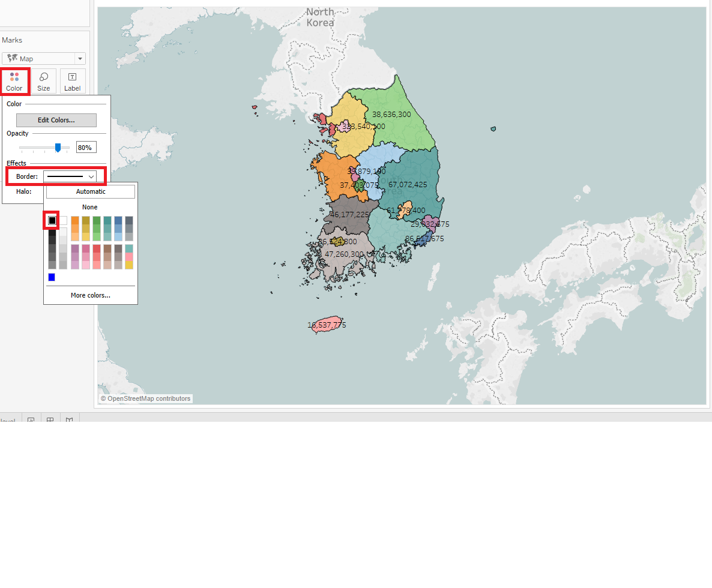The width and height of the screenshot is (712, 588).
Task: Click the new dashboard tab icon
Action: click(x=50, y=420)
